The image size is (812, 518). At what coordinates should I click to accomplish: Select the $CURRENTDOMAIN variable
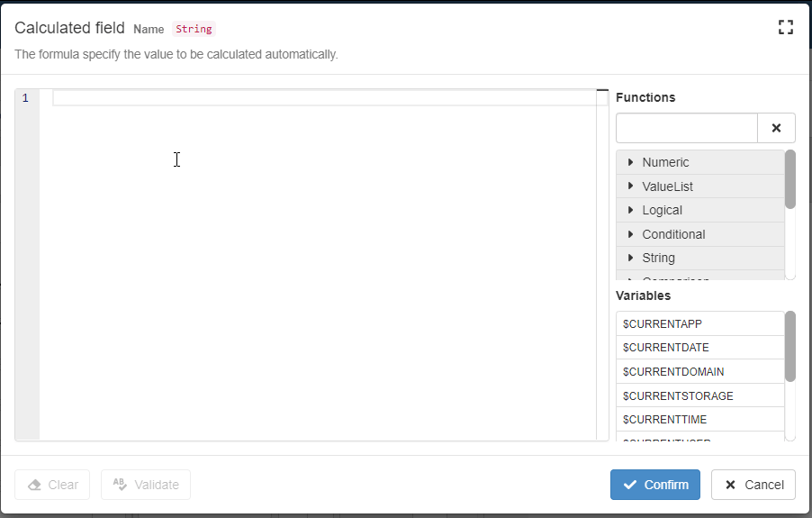tap(673, 371)
